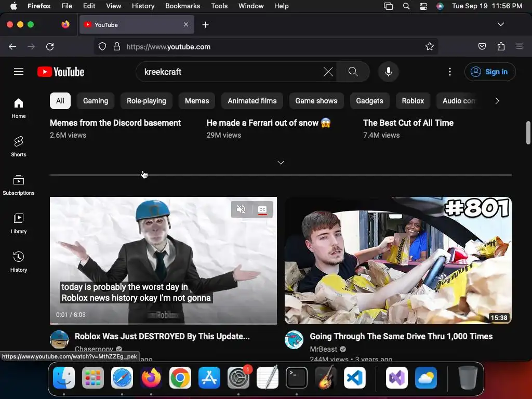The width and height of the screenshot is (532, 399).
Task: Select the Gadgets chip
Action: [x=369, y=101]
